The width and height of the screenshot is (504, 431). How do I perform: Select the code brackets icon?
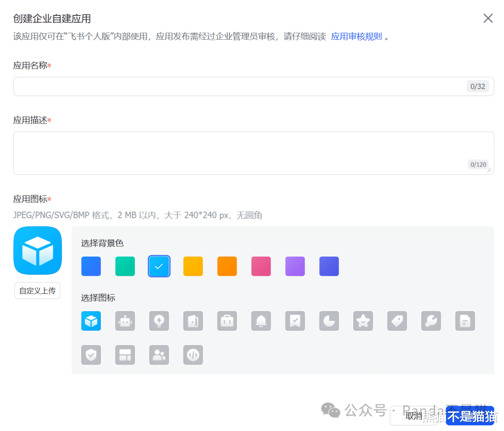pyautogui.click(x=193, y=355)
